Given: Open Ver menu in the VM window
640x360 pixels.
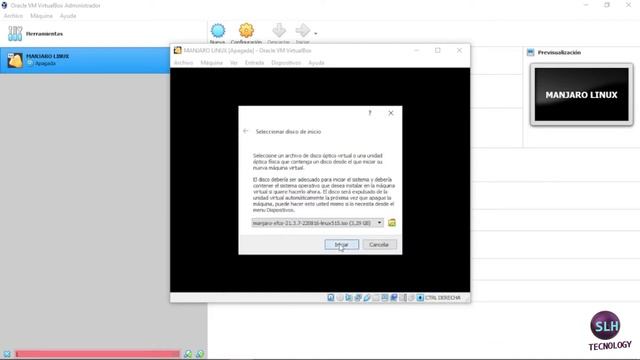Looking at the screenshot, I should 233,62.
